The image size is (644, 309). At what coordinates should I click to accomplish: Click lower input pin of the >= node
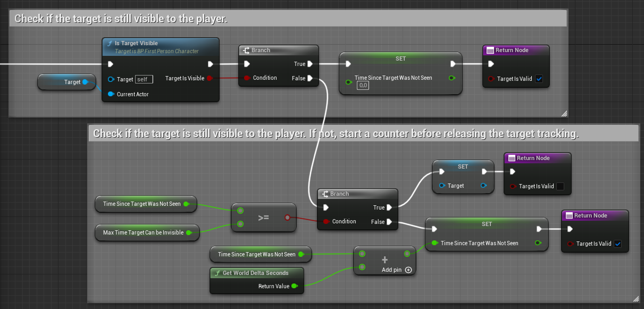click(x=240, y=224)
